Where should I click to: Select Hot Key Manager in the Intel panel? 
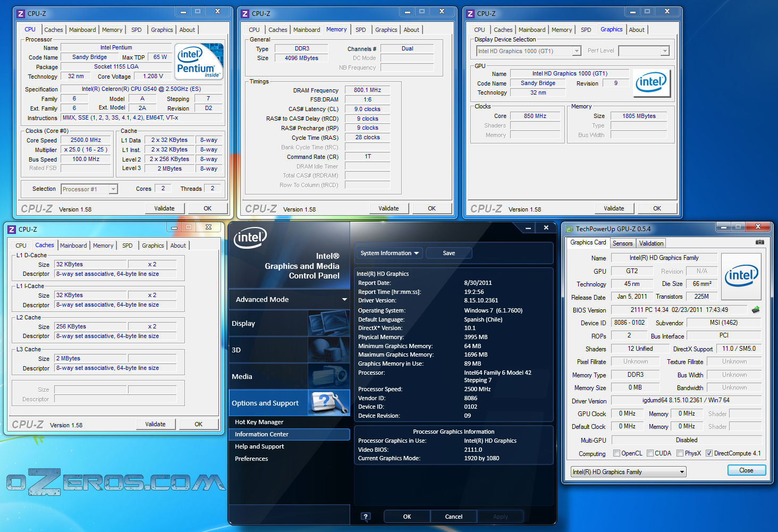pos(289,422)
